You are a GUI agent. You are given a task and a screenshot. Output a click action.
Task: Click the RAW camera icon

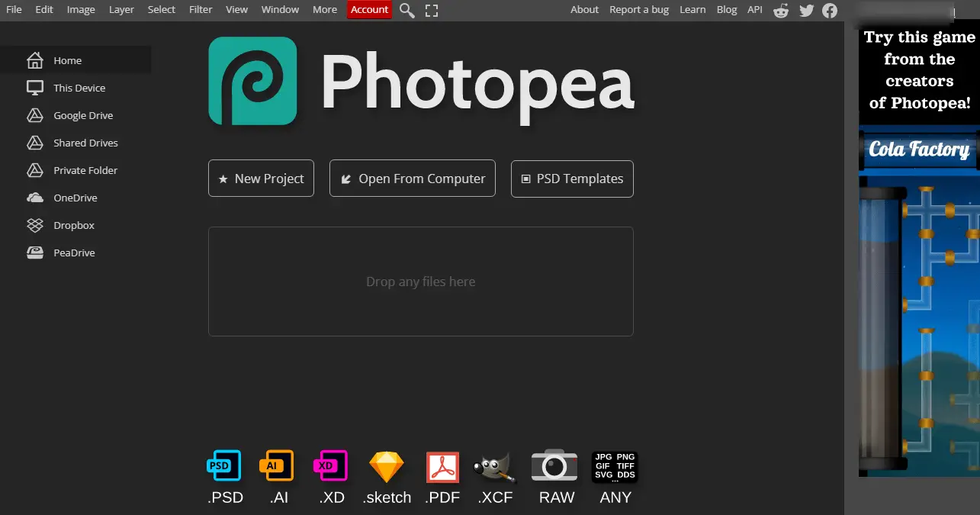pyautogui.click(x=554, y=466)
